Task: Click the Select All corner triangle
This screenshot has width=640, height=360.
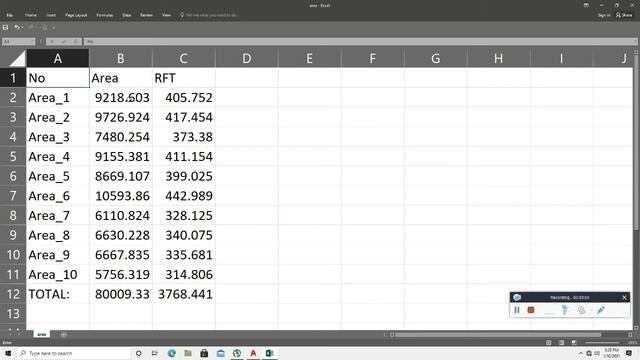Action: point(17,59)
